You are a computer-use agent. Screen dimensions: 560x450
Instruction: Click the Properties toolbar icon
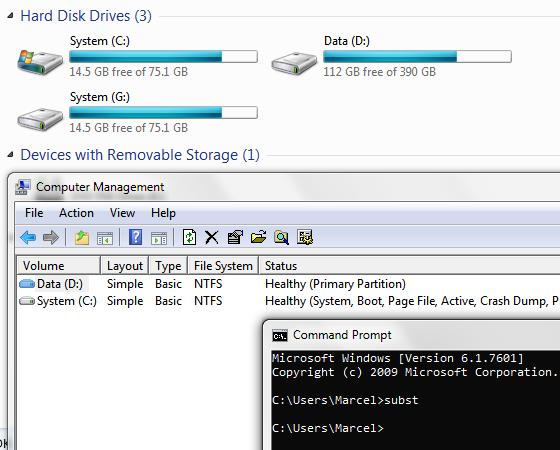coord(235,237)
